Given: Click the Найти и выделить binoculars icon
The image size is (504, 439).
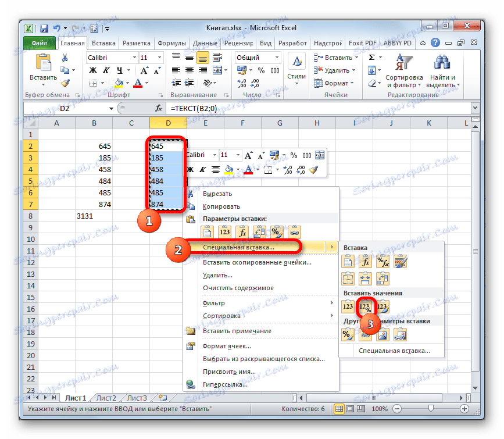Looking at the screenshot, I should pos(442,62).
